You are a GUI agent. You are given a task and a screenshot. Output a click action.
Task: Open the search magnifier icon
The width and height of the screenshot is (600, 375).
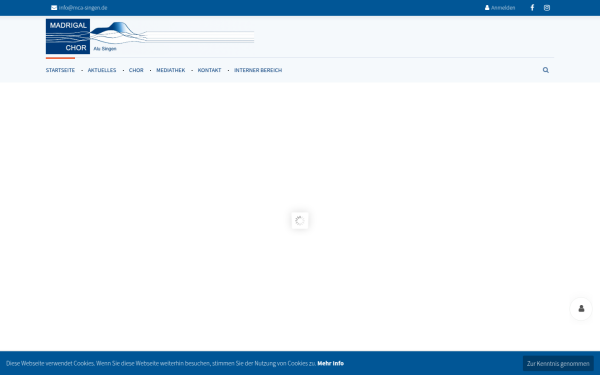[546, 70]
